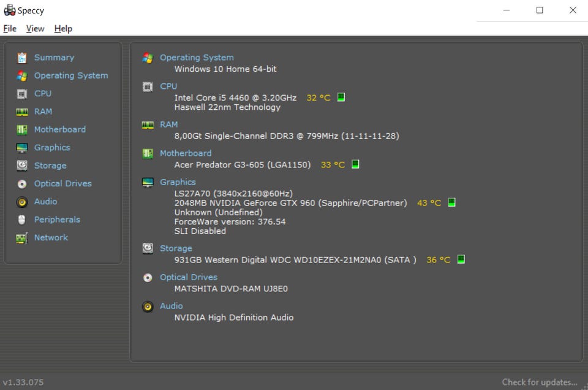Screen dimensions: 588x390
Task: Open Operating System heading link in main panel
Action: pyautogui.click(x=197, y=58)
